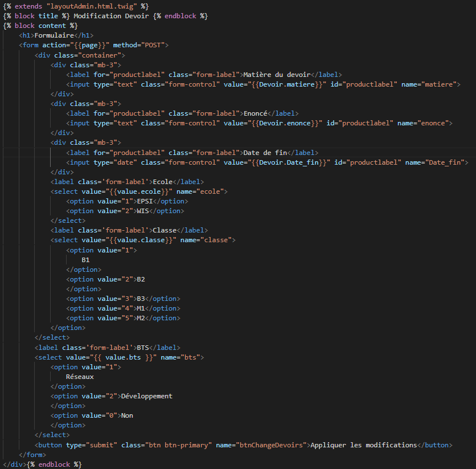This screenshot has width=476, height=469.
Task: Click button type value "submit"
Action: pyautogui.click(x=101, y=445)
